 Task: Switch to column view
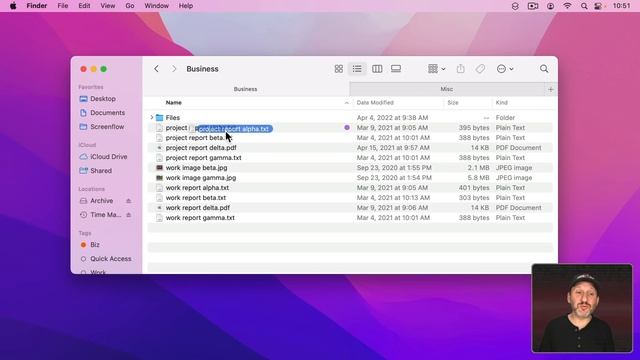tap(377, 69)
